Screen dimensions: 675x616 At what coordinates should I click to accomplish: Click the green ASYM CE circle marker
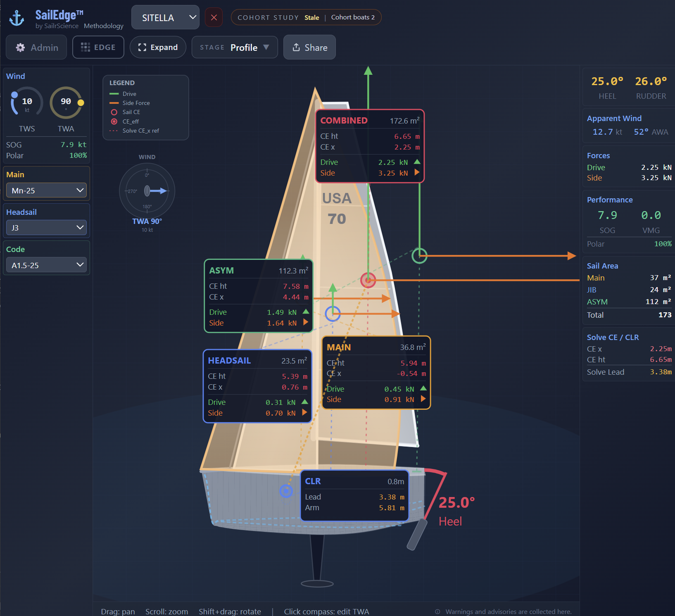point(419,256)
